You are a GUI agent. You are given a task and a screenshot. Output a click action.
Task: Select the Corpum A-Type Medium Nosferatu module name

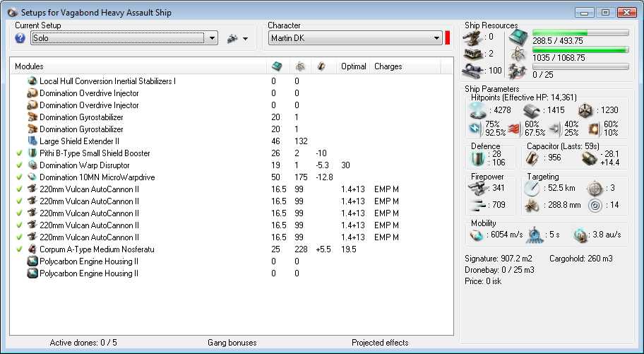[97, 249]
